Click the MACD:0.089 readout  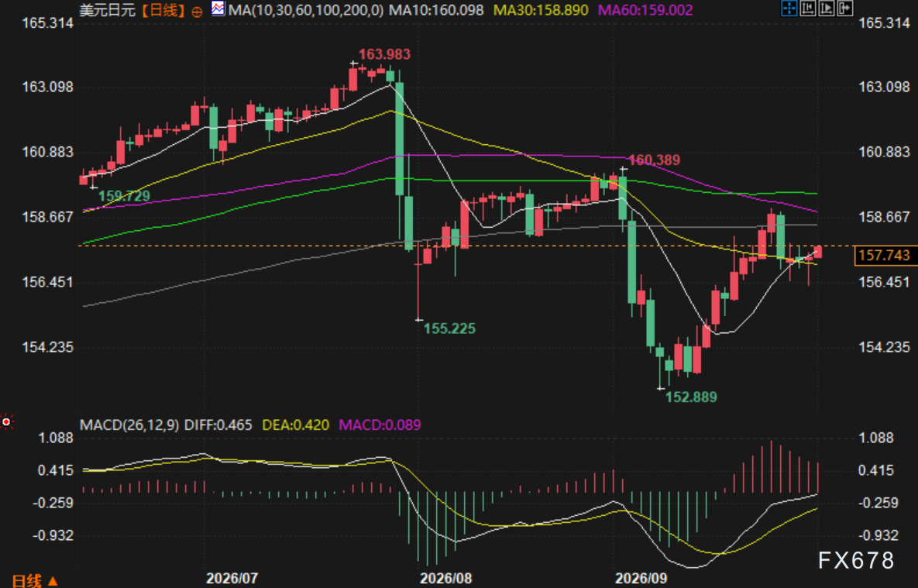pos(380,425)
